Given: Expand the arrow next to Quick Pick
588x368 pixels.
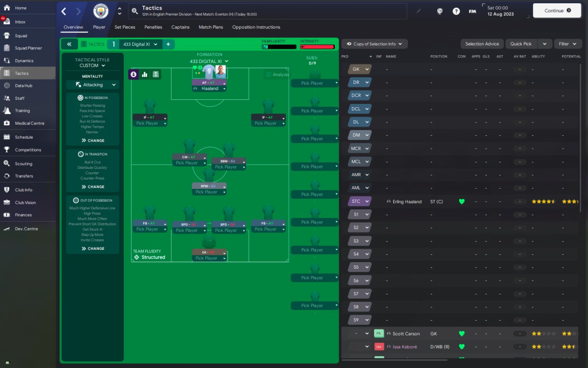Looking at the screenshot, I should coord(544,44).
